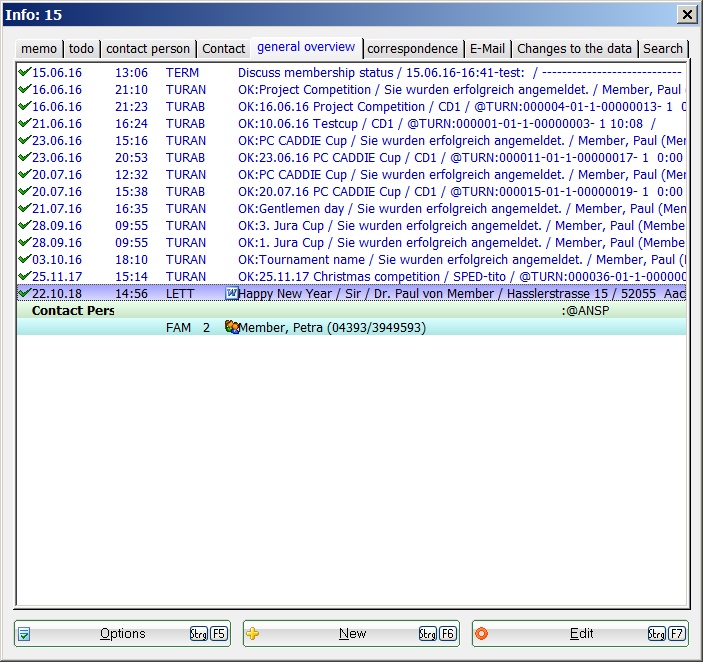
Task: Open the todo tab
Action: pyautogui.click(x=81, y=49)
